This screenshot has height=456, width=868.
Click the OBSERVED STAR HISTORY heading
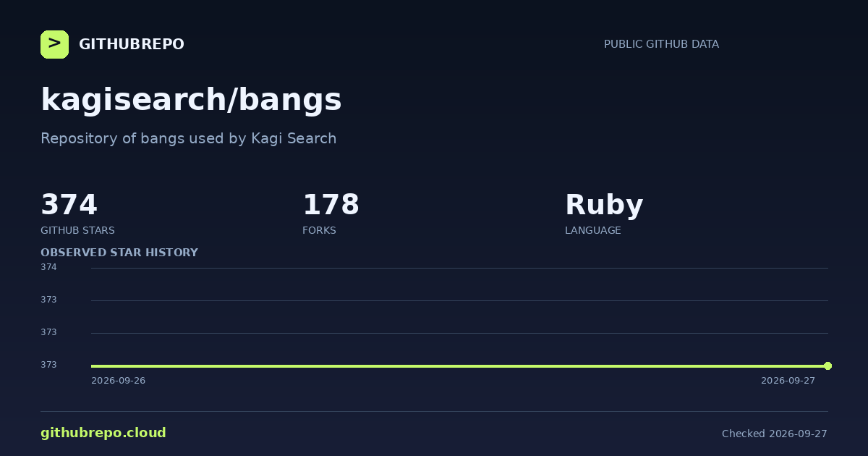pyautogui.click(x=119, y=253)
